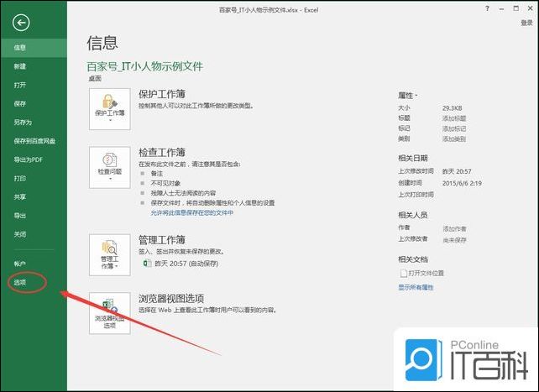The height and width of the screenshot is (392, 539).
Task: Click the last modified value 昨天 20:57
Action: [457, 171]
